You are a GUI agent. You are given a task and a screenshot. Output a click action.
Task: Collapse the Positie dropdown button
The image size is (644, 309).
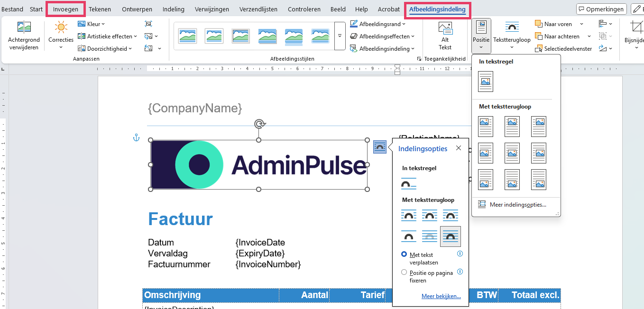tap(481, 36)
